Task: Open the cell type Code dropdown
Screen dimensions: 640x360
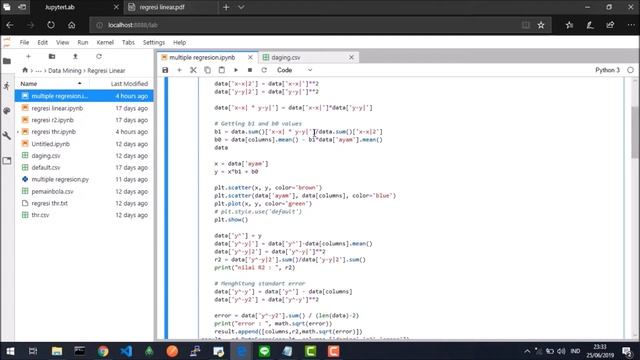Action: click(294, 70)
